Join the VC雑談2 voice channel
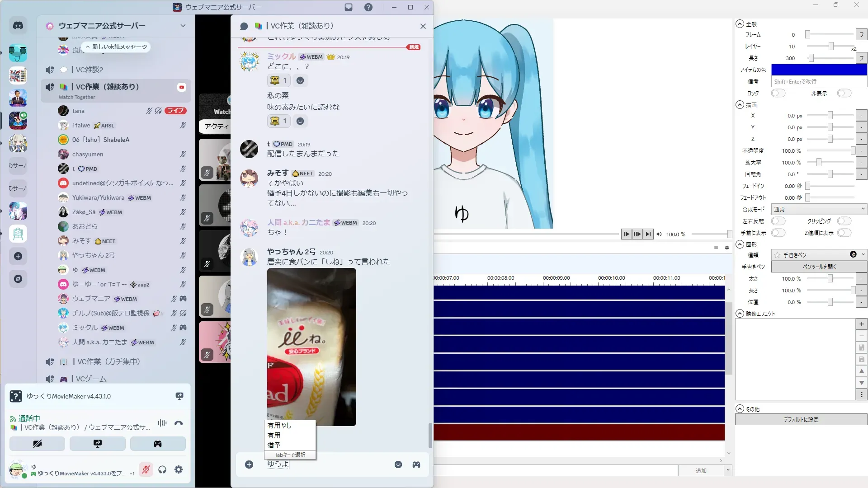Image resolution: width=868 pixels, height=488 pixels. coord(90,70)
